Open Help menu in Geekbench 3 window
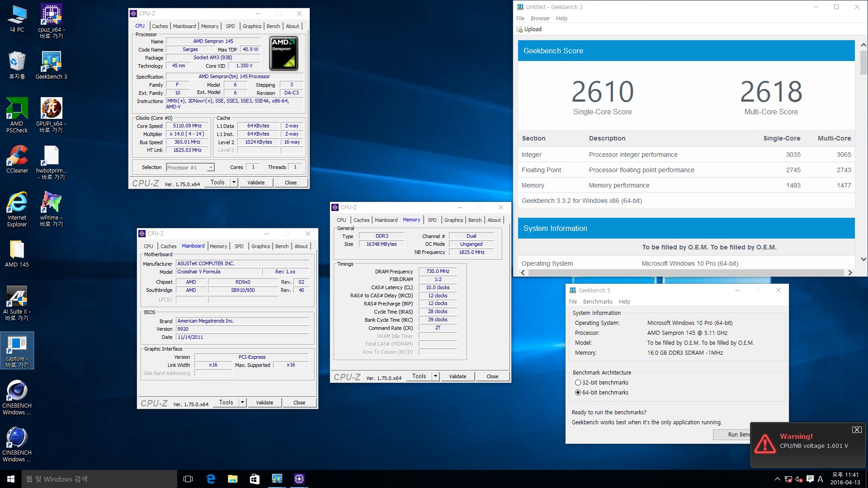Viewport: 868px width, 488px height. pyautogui.click(x=624, y=302)
